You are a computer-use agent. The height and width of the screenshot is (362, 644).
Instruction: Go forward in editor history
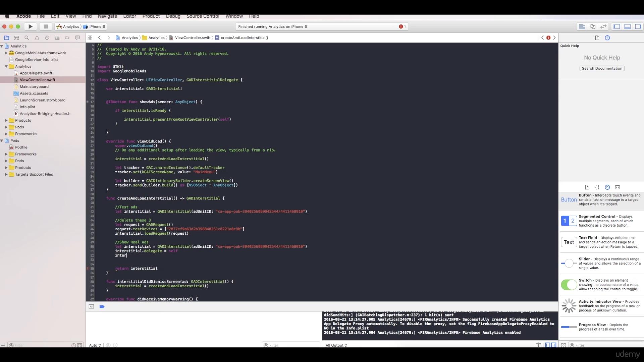click(x=108, y=38)
